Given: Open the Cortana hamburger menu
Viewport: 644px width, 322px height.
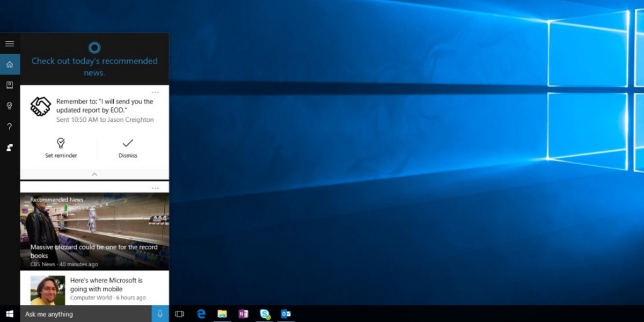Looking at the screenshot, I should tap(10, 43).
